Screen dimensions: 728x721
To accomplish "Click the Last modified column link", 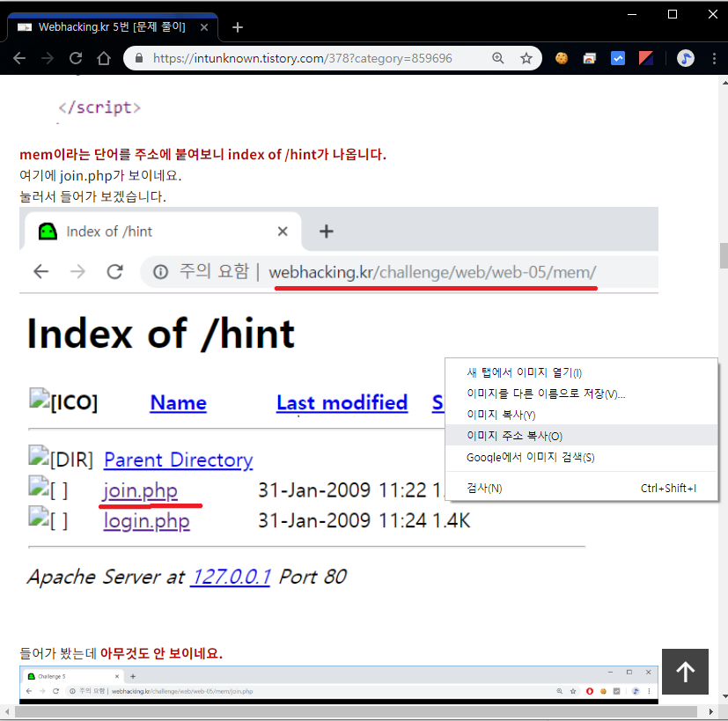I will tap(342, 402).
